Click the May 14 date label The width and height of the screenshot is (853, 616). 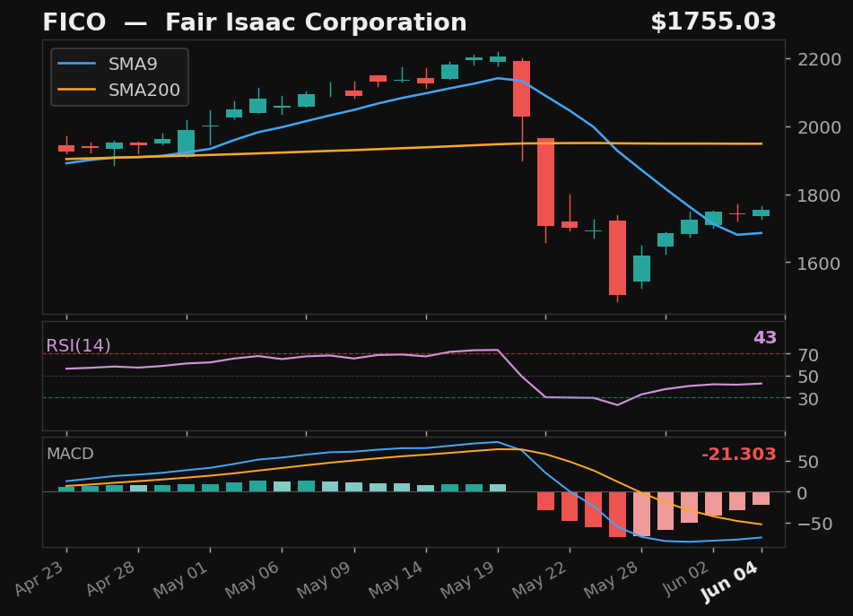tap(396, 580)
